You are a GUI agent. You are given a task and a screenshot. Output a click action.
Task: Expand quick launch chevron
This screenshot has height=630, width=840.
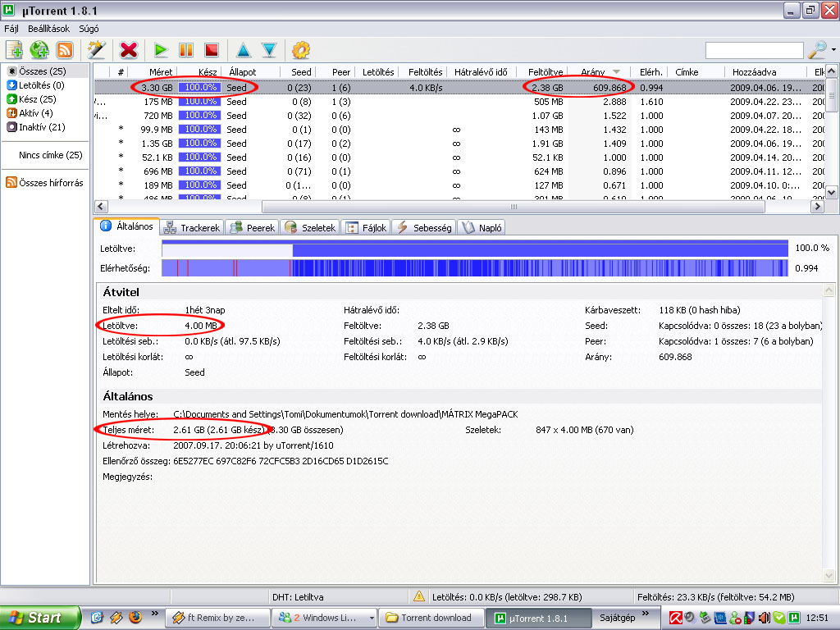[155, 614]
